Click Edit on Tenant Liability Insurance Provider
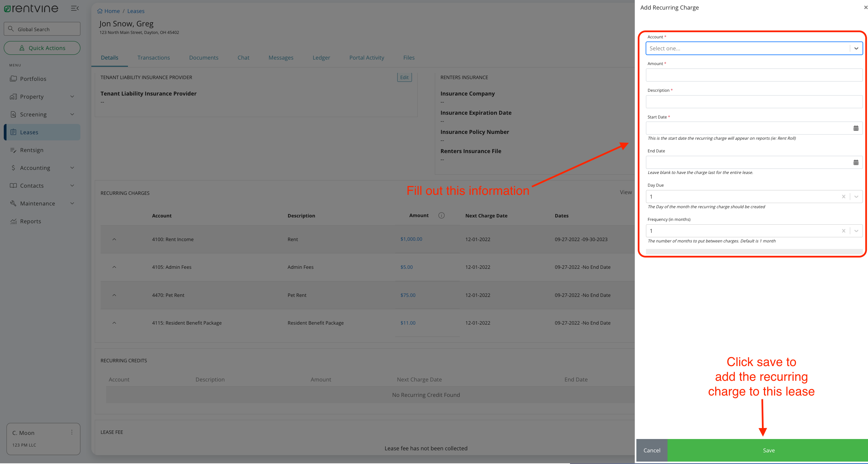Image resolution: width=868 pixels, height=464 pixels. [x=404, y=77]
